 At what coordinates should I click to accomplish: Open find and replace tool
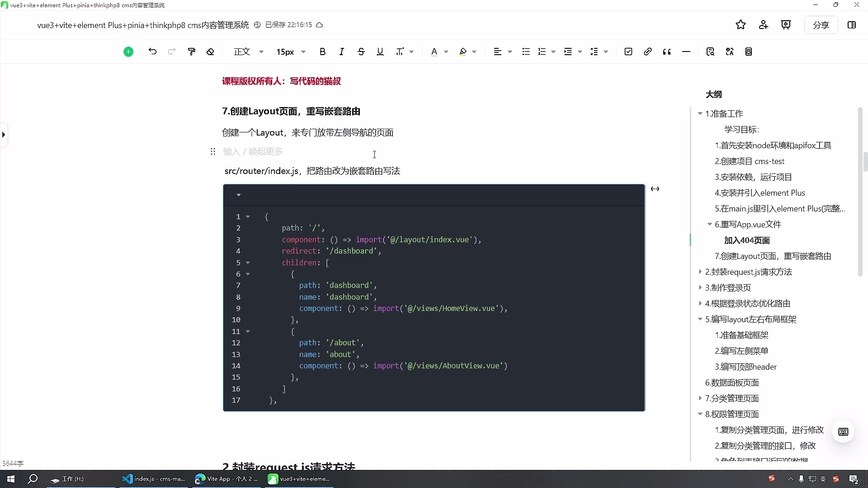coord(710,52)
